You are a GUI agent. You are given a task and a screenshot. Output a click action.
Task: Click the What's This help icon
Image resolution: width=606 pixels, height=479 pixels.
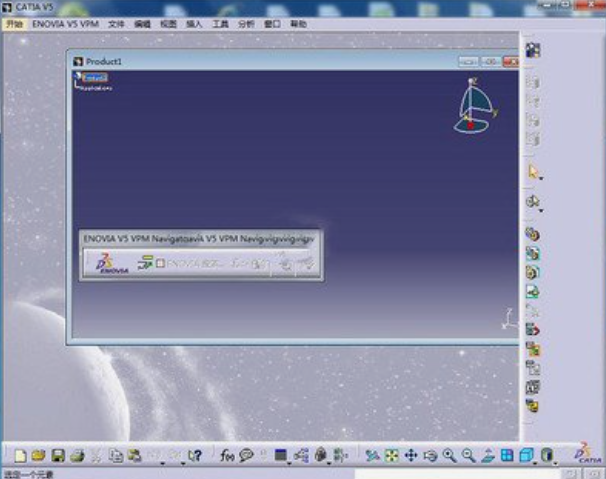tap(195, 456)
